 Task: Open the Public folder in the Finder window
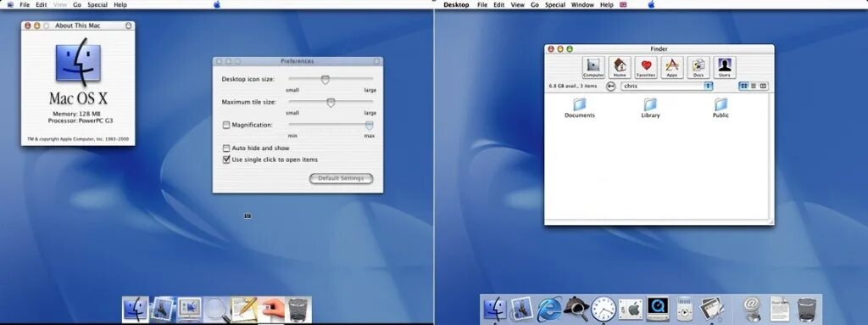pyautogui.click(x=721, y=108)
